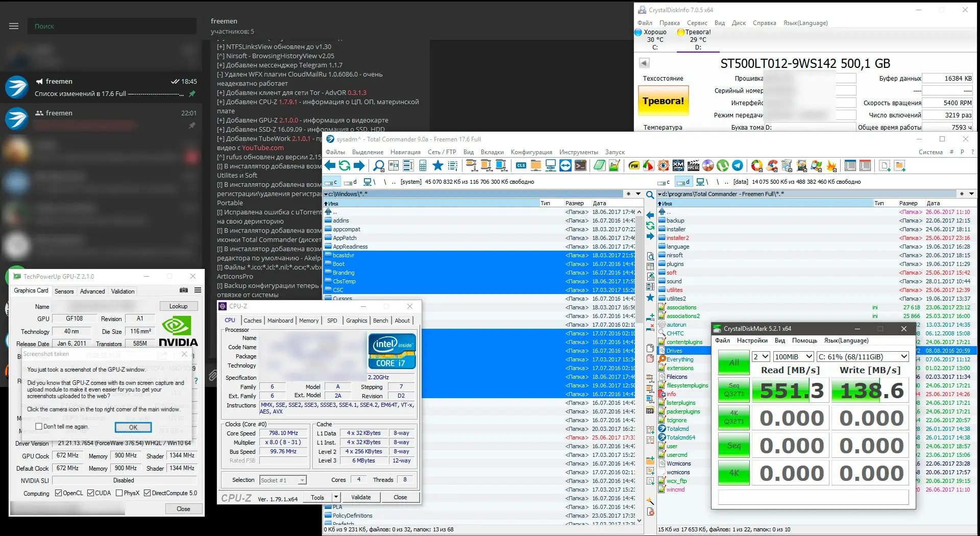The height and width of the screenshot is (536, 980).
Task: Click the blue Back arrow in Total Commander
Action: pyautogui.click(x=330, y=165)
